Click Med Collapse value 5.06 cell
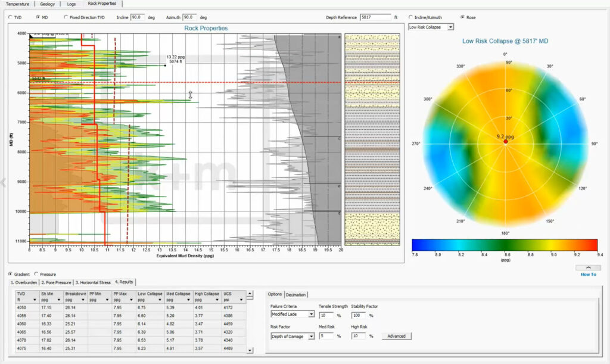The height and width of the screenshot is (364, 610). tap(179, 332)
